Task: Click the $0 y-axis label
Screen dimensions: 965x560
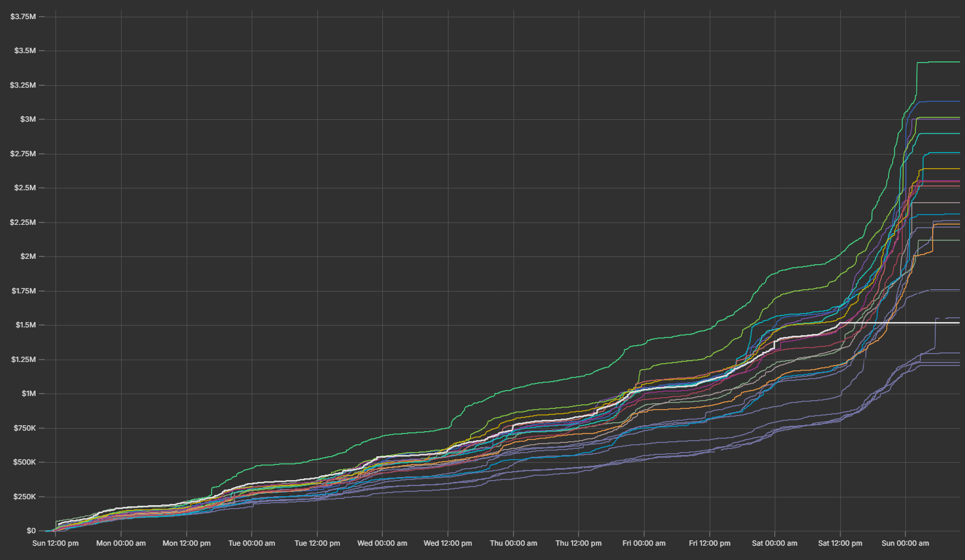Action: click(x=31, y=531)
